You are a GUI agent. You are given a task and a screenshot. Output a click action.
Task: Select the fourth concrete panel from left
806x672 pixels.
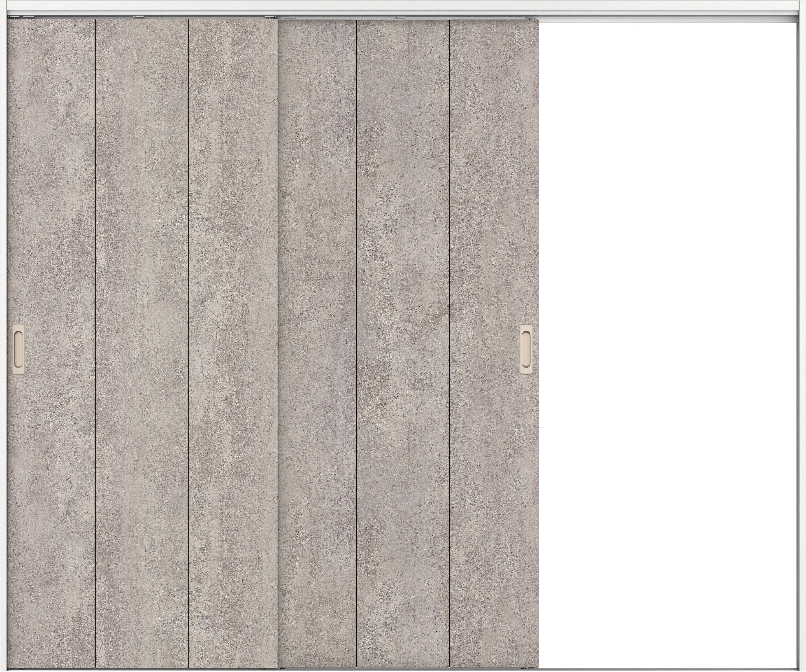317,230
